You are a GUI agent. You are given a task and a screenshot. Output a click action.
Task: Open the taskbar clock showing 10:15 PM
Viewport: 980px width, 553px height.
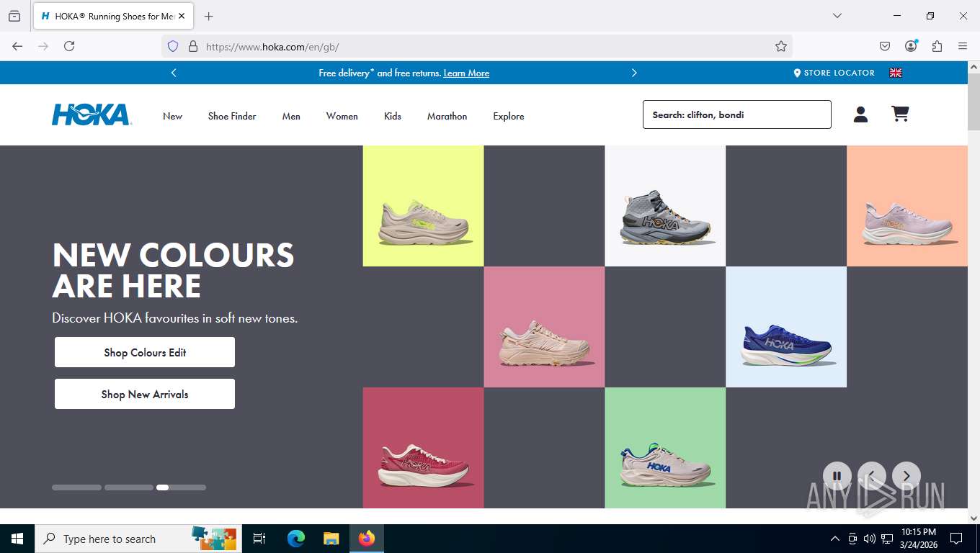pos(919,539)
